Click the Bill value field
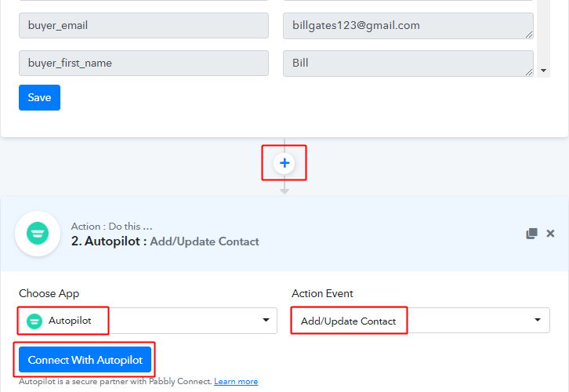 [408, 64]
